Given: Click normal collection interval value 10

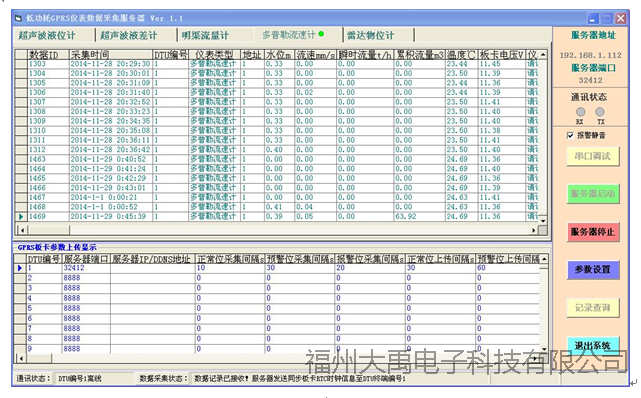Looking at the screenshot, I should click(x=230, y=268).
